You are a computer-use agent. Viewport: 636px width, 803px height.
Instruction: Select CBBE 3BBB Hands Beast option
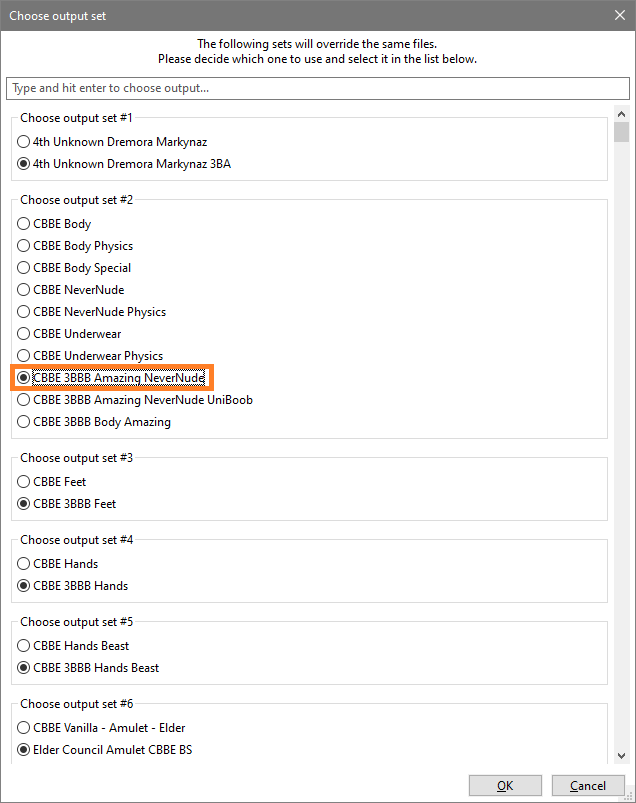coord(88,668)
